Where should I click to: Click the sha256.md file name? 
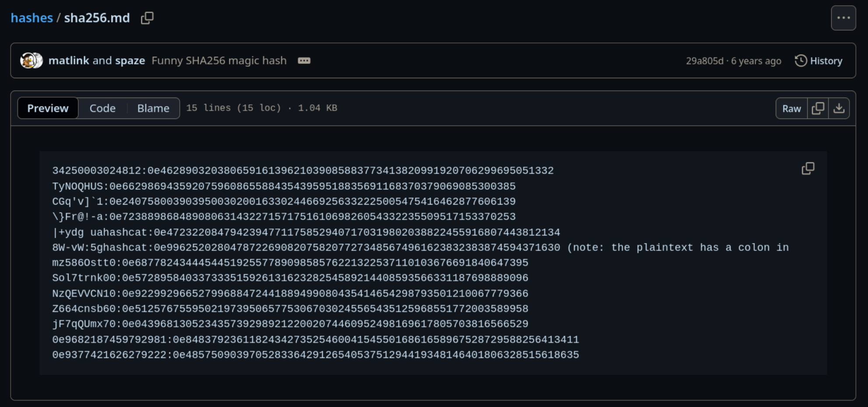click(97, 18)
